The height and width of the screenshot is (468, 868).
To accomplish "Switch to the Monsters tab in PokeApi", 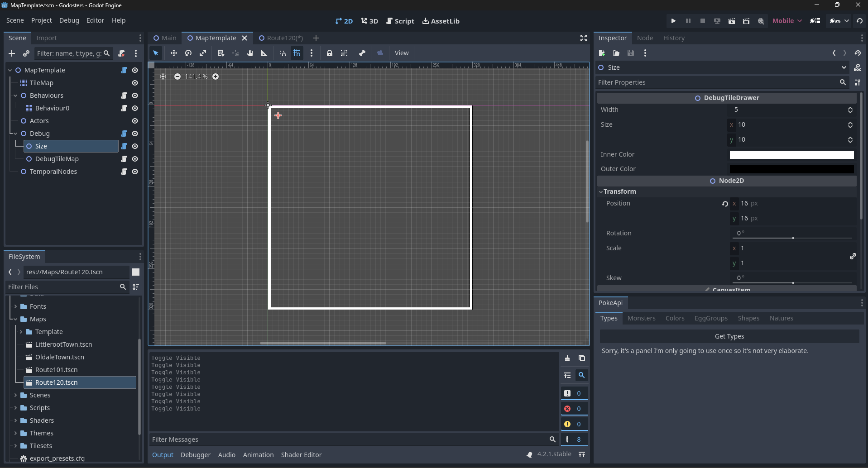I will click(x=641, y=318).
